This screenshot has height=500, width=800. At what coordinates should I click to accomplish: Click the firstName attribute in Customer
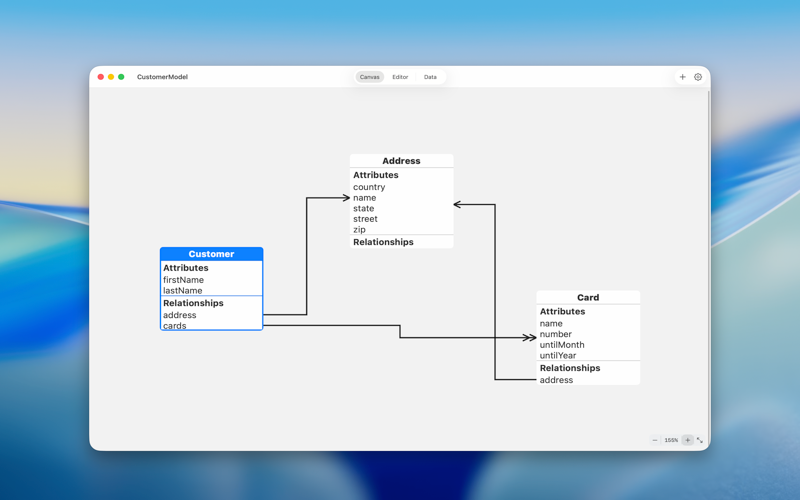point(184,280)
